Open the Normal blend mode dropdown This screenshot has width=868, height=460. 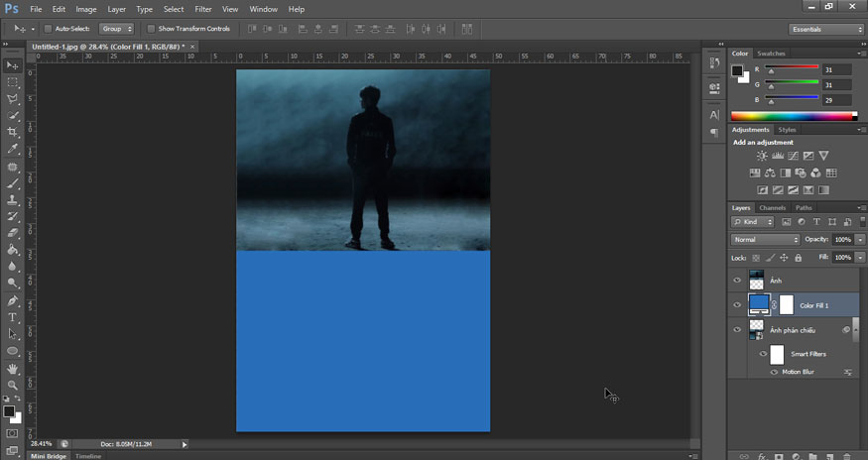click(x=766, y=240)
